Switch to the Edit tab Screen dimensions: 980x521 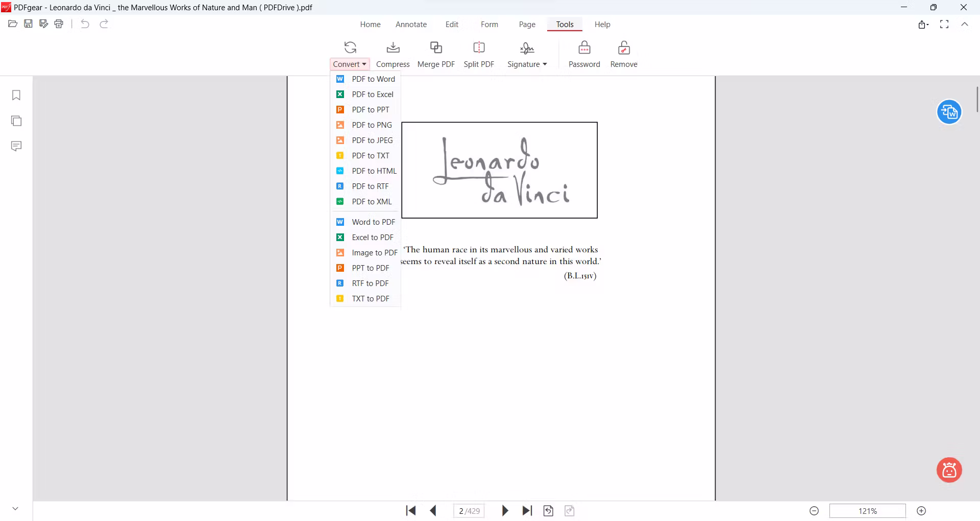coord(452,25)
